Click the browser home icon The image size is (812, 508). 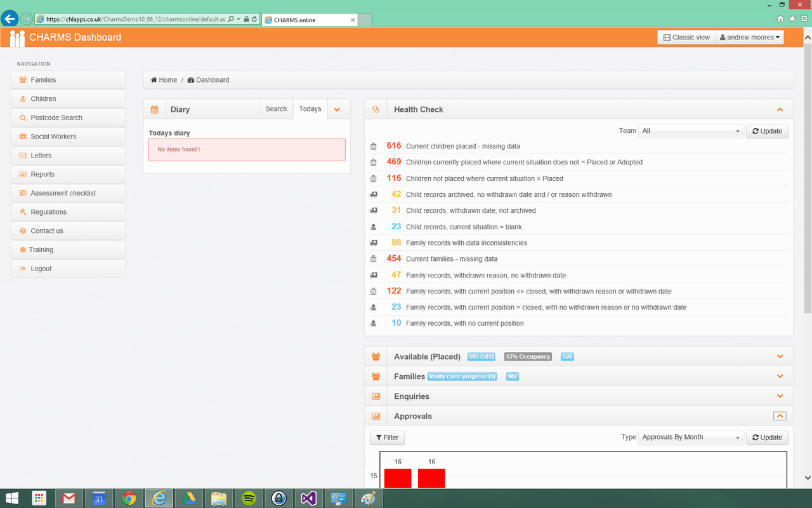780,19
